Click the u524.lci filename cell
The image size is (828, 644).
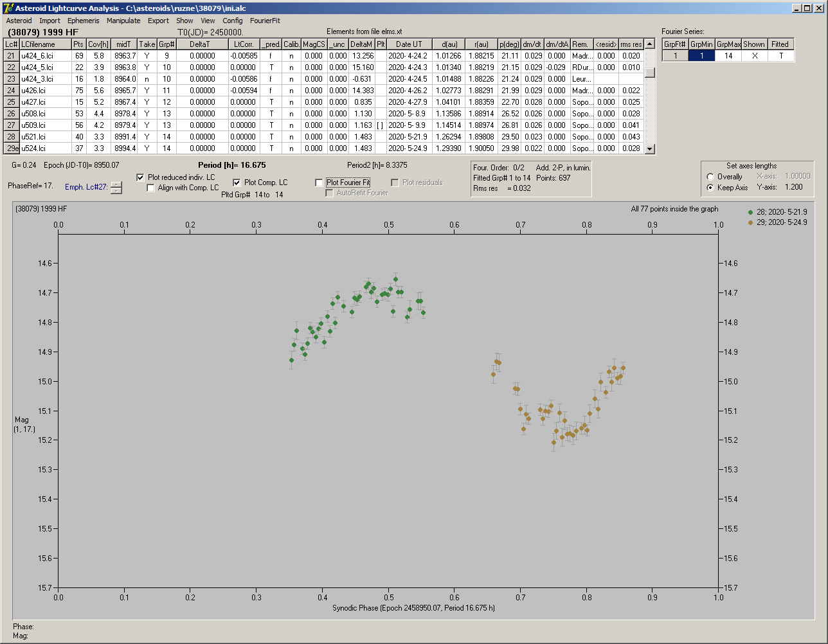point(45,148)
